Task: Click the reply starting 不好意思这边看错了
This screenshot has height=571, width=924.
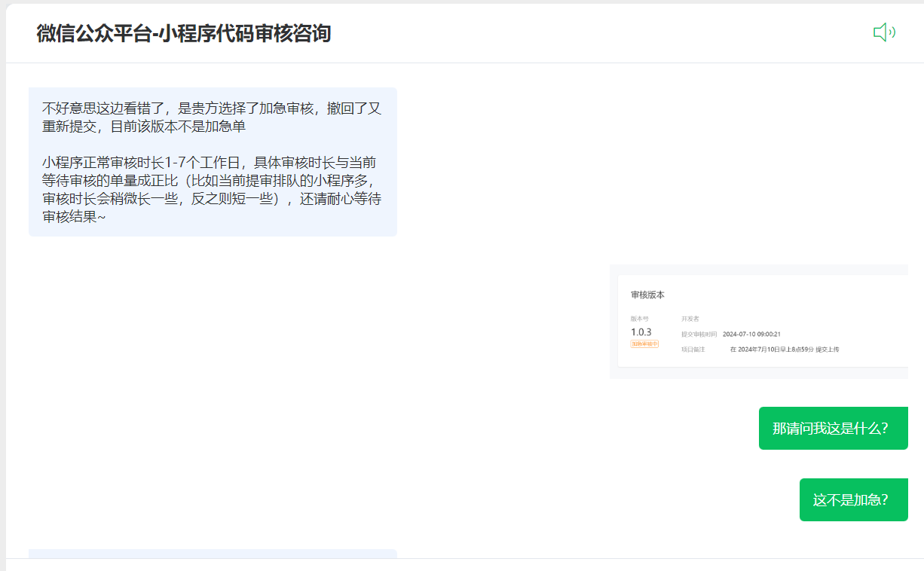Action: coord(213,162)
